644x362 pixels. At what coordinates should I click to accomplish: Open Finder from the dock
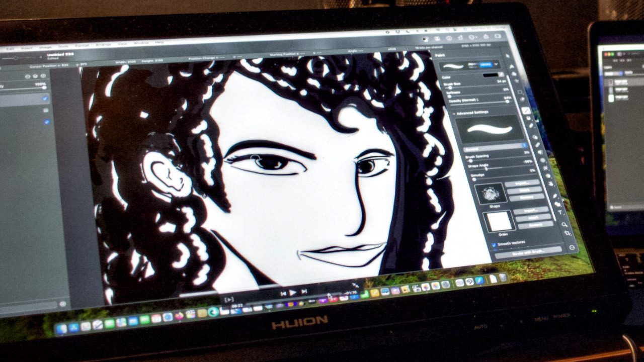click(x=62, y=329)
